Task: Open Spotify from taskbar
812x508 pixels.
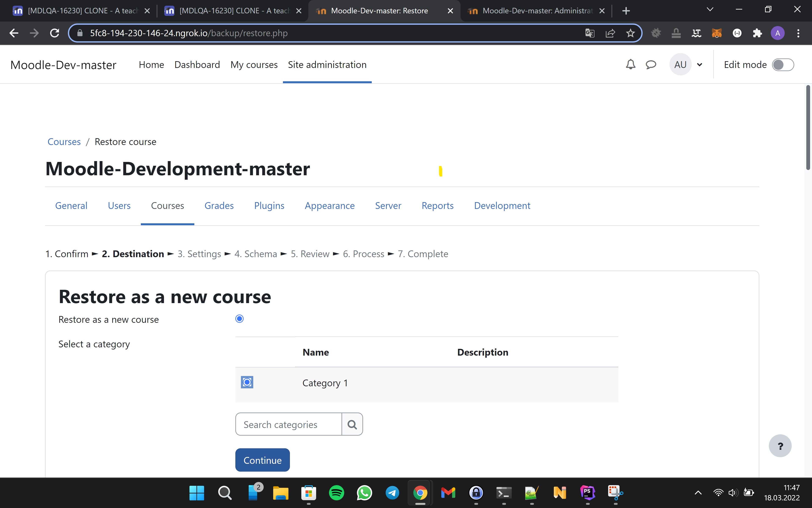Action: coord(336,493)
